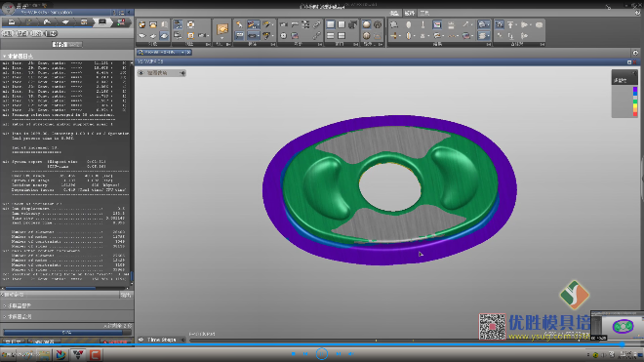Click the highlighted stacked-layers ribbon icon
The width and height of the screenshot is (644, 362).
(483, 36)
